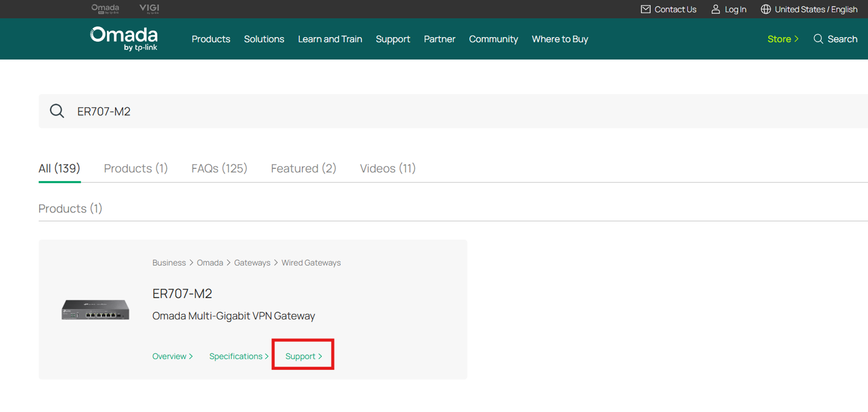The height and width of the screenshot is (412, 868).
Task: Click the magnifier icon beside header Search
Action: (x=818, y=39)
